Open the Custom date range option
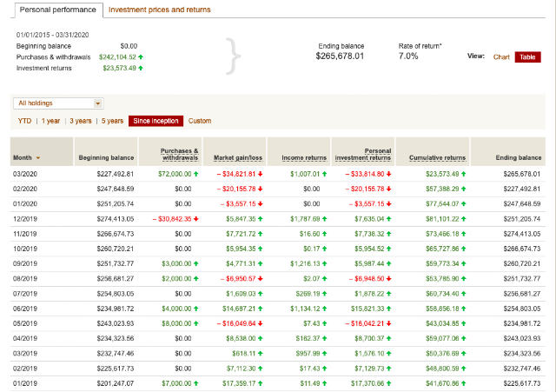 [200, 121]
